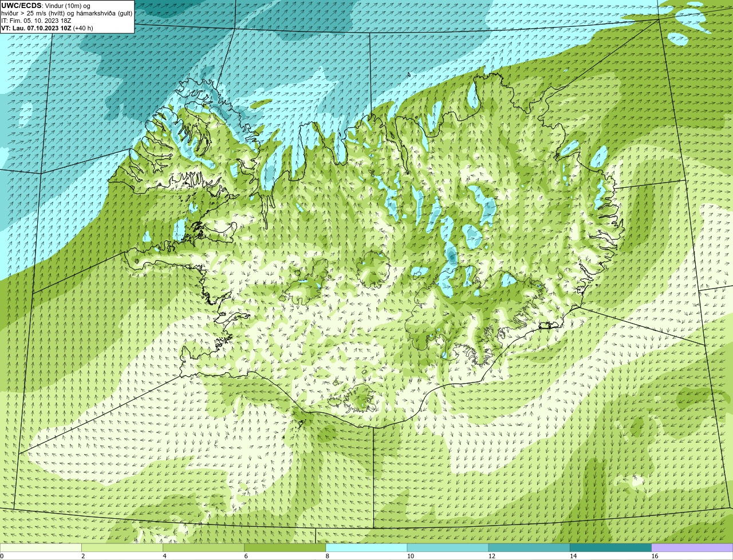
Task: Click the scale label "4"
Action: [164, 556]
